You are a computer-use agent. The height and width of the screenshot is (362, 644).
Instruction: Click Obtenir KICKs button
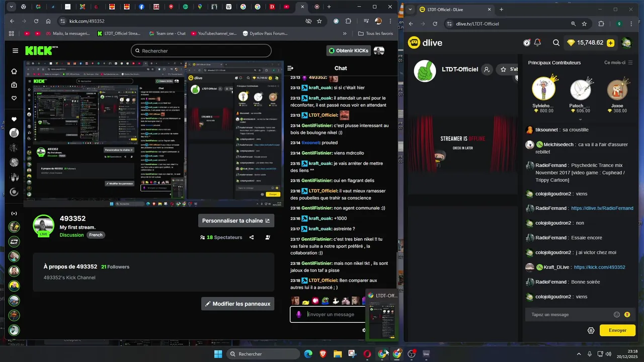(349, 51)
